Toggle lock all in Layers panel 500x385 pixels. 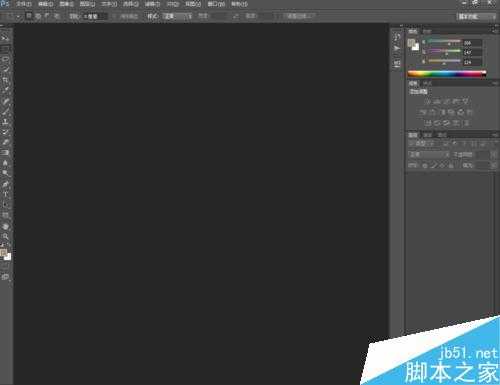tap(451, 165)
